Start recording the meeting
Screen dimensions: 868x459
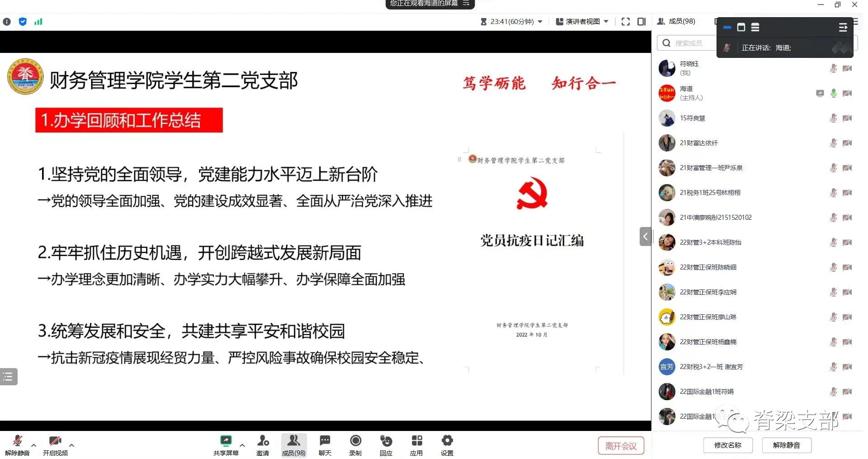point(355,441)
